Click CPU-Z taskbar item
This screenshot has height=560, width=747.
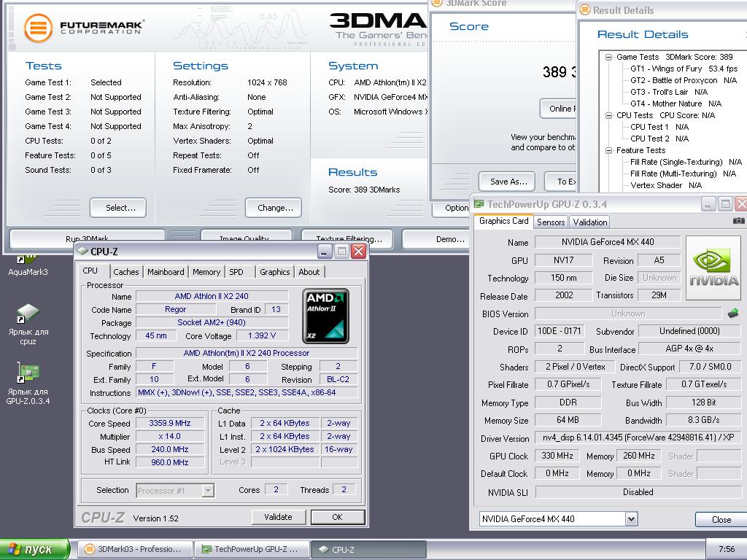pos(368,549)
